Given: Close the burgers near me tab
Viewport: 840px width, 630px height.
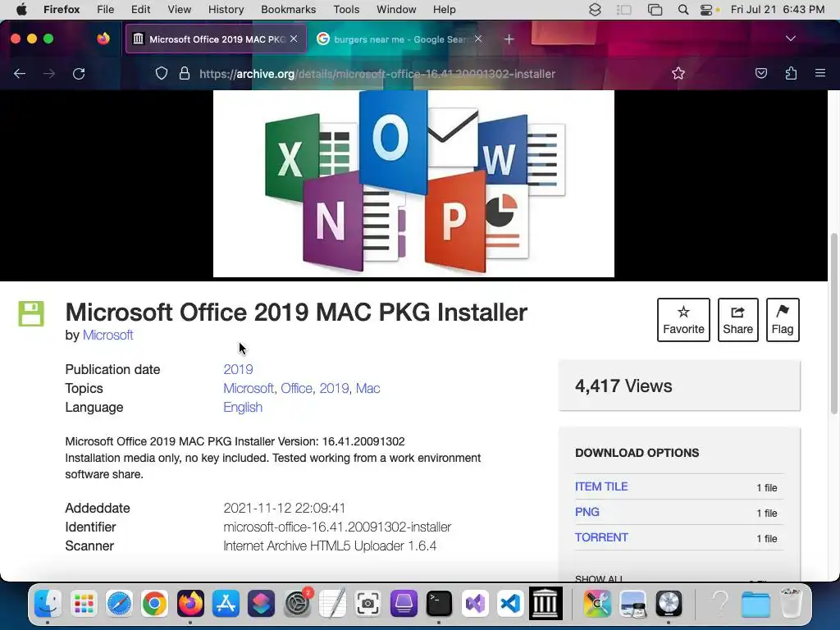Looking at the screenshot, I should pos(478,39).
